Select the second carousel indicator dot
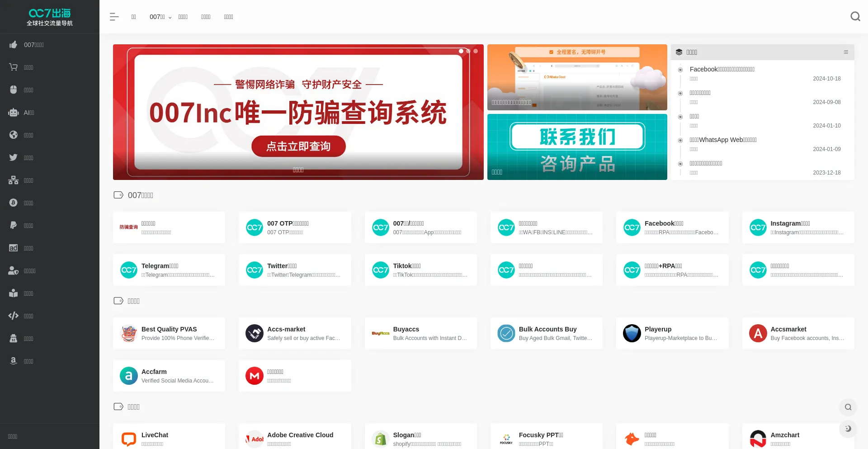This screenshot has width=868, height=449. (468, 51)
